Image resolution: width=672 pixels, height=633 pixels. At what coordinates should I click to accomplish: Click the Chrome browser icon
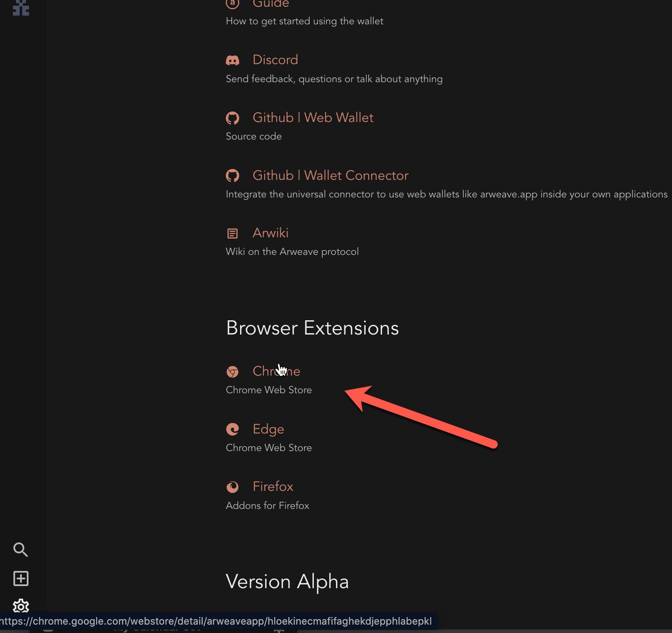point(233,372)
